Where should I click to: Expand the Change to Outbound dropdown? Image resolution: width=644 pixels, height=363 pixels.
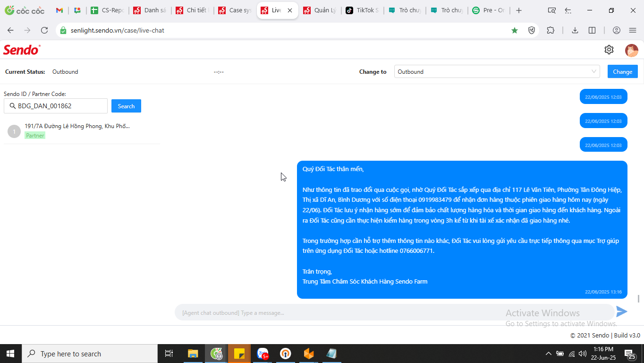tap(497, 72)
